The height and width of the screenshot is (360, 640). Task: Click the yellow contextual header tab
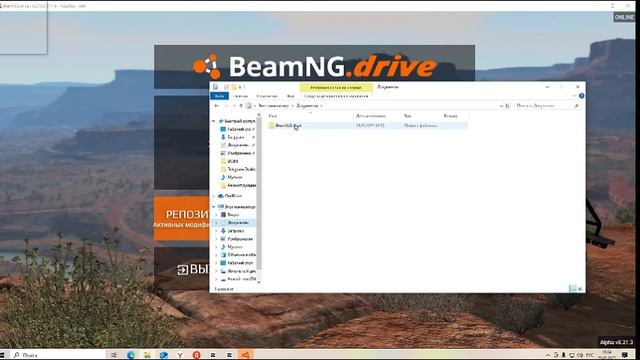pyautogui.click(x=336, y=87)
